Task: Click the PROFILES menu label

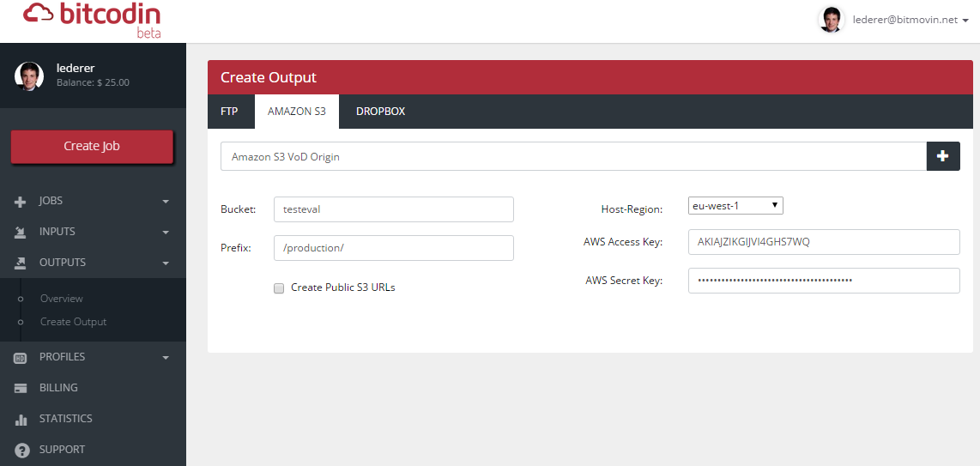Action: click(62, 357)
